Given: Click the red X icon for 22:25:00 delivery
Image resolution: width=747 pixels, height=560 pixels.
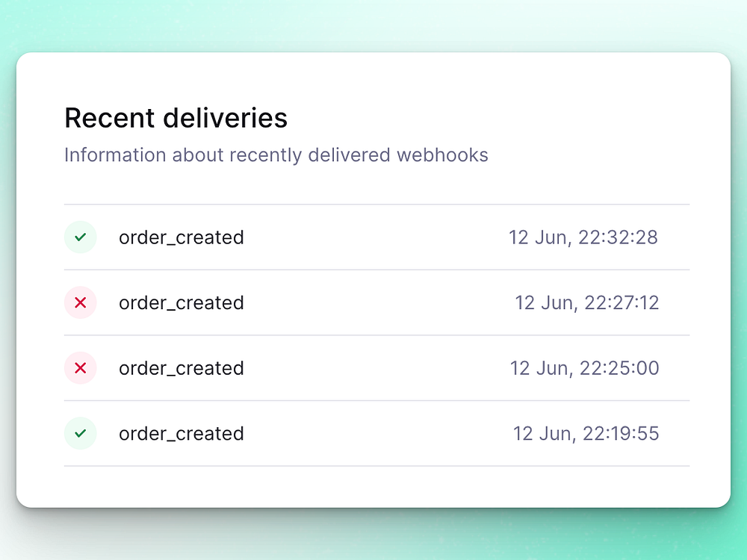Looking at the screenshot, I should pyautogui.click(x=81, y=368).
